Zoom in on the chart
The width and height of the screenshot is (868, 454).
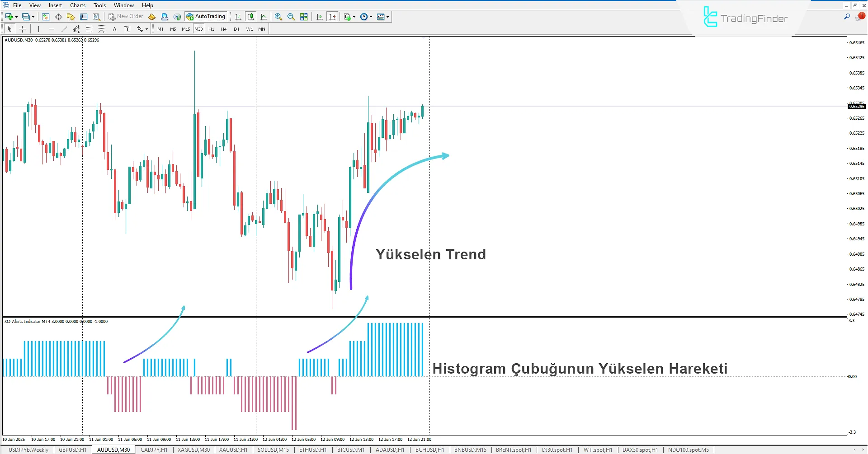278,17
